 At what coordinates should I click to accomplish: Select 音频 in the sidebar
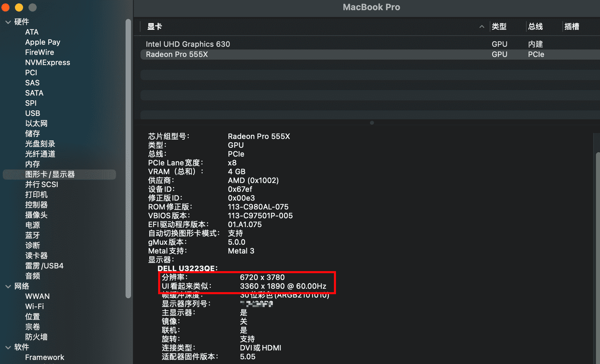[33, 276]
